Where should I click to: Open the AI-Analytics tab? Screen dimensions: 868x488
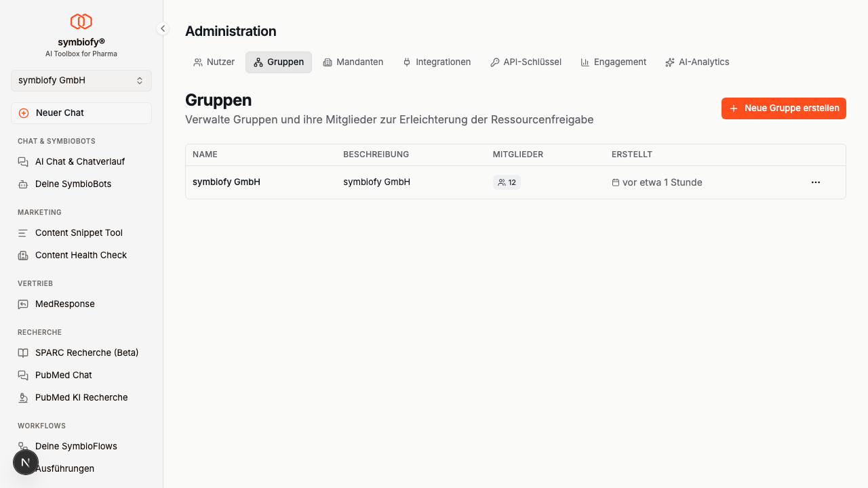(697, 62)
